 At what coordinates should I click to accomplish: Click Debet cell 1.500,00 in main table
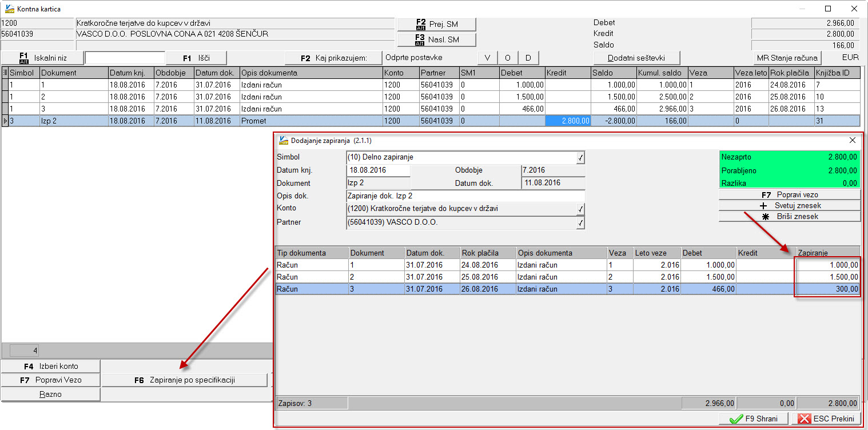coord(522,97)
